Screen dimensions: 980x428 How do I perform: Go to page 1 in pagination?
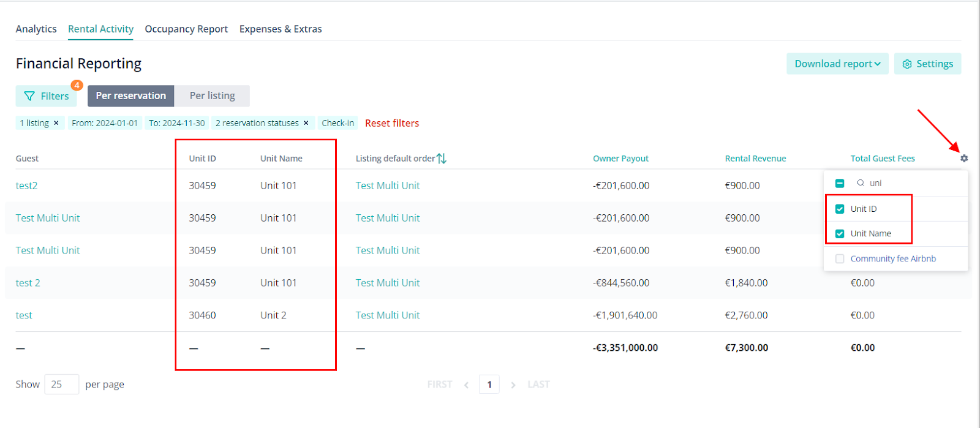489,385
